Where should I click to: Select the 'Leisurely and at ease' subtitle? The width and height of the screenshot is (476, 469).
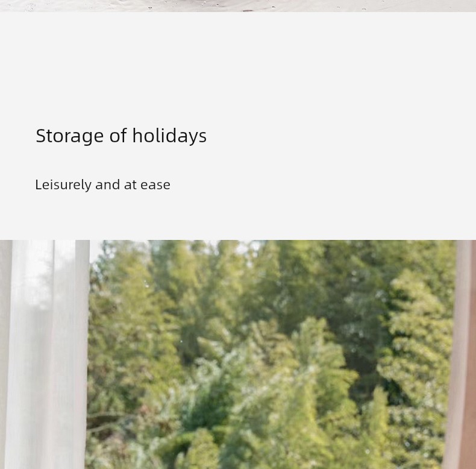click(x=102, y=185)
